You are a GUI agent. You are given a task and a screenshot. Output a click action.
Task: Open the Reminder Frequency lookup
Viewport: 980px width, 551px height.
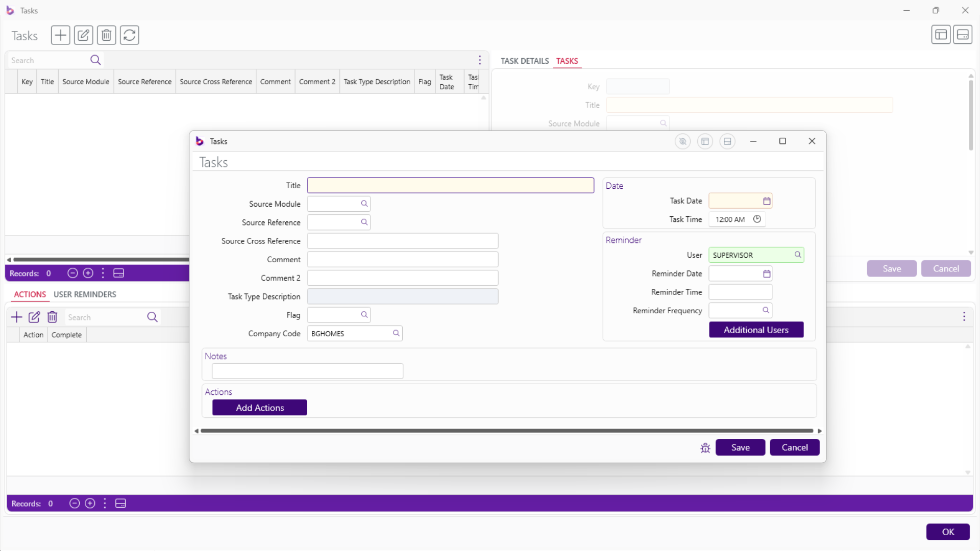[x=766, y=310]
